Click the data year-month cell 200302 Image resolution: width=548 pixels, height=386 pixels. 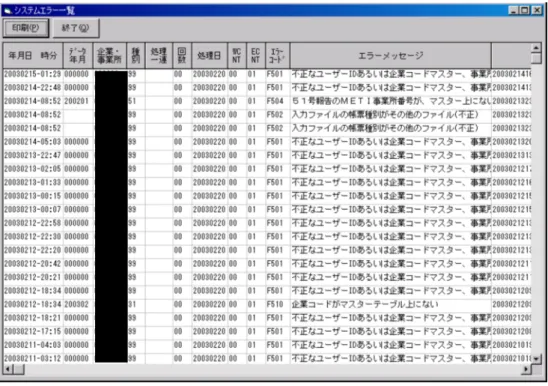tap(78, 304)
